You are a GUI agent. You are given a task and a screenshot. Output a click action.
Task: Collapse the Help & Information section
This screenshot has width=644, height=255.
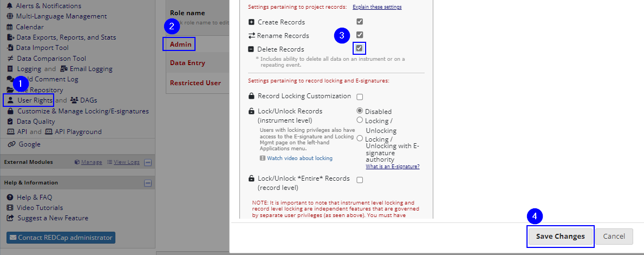tap(148, 183)
